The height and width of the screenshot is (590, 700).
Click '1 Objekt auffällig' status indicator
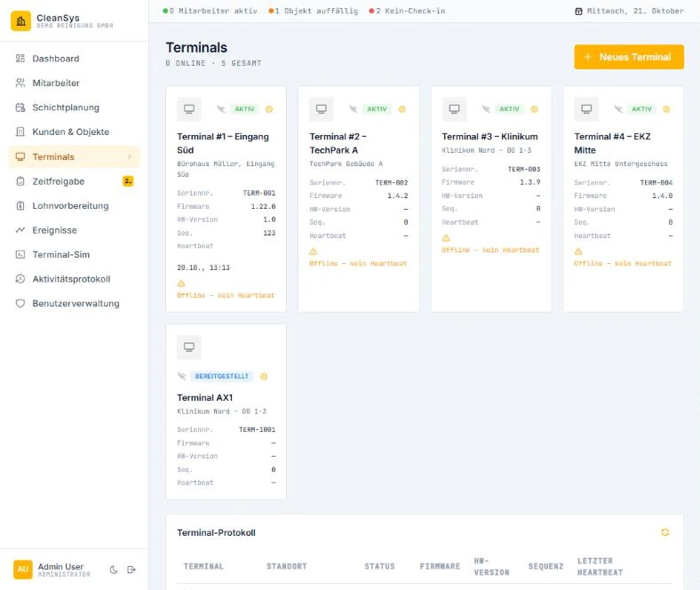point(314,11)
